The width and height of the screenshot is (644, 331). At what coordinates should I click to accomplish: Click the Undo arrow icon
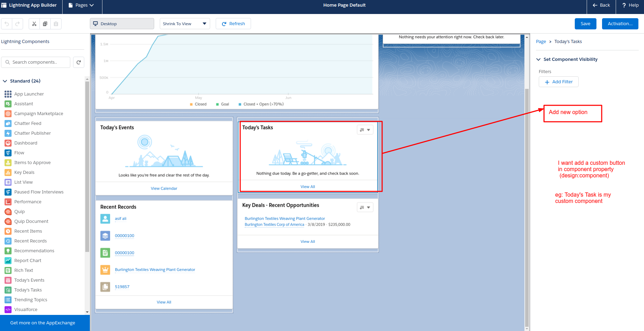[x=7, y=24]
